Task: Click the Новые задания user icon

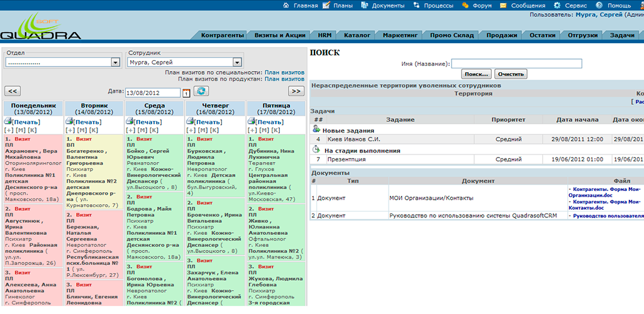Action: pyautogui.click(x=316, y=129)
